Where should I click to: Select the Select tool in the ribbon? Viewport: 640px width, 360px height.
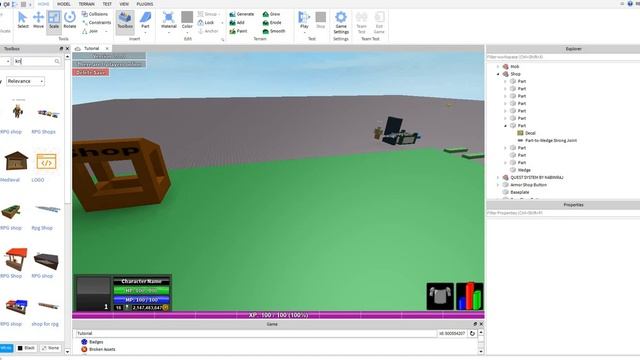(23, 20)
